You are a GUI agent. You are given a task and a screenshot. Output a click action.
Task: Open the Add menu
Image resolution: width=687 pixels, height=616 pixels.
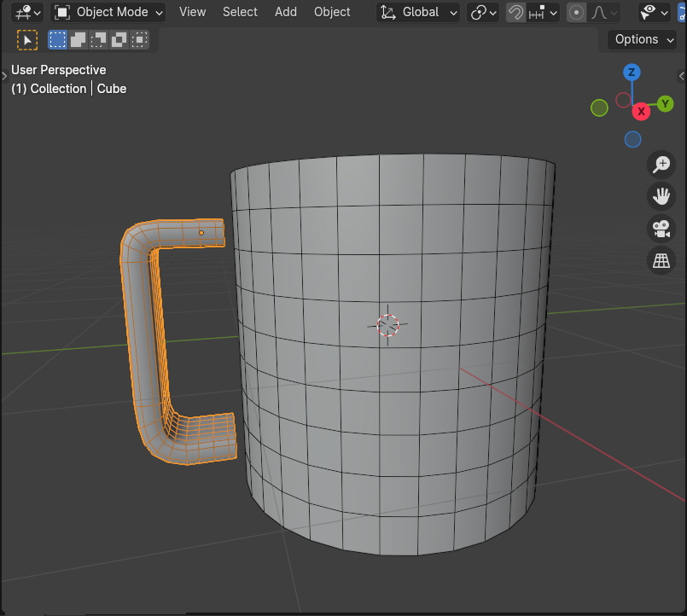[x=286, y=12]
